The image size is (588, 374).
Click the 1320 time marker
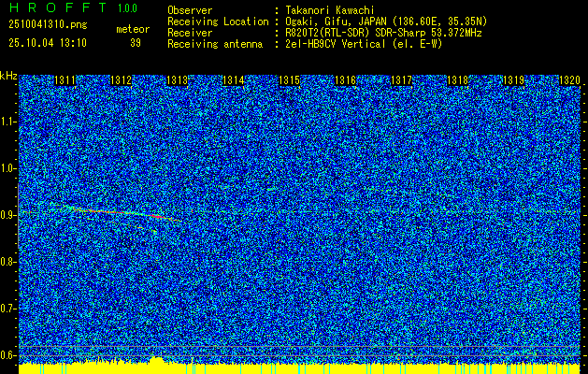[569, 80]
